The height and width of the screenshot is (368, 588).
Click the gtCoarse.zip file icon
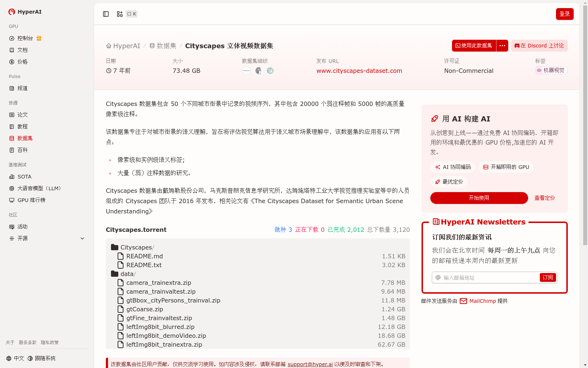(x=121, y=309)
